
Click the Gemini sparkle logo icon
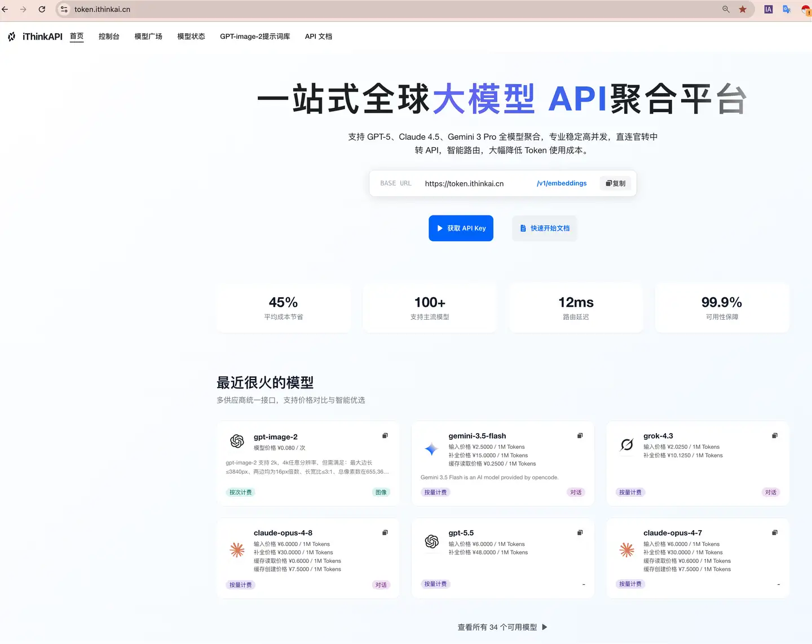[431, 449]
